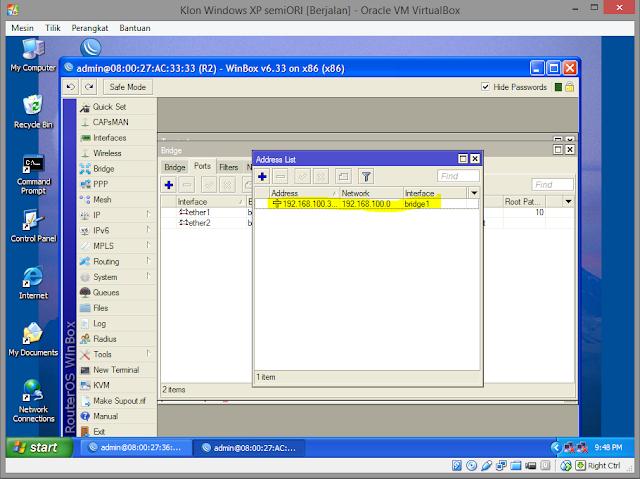Click the Find field in Address List
640x479 pixels.
(458, 176)
